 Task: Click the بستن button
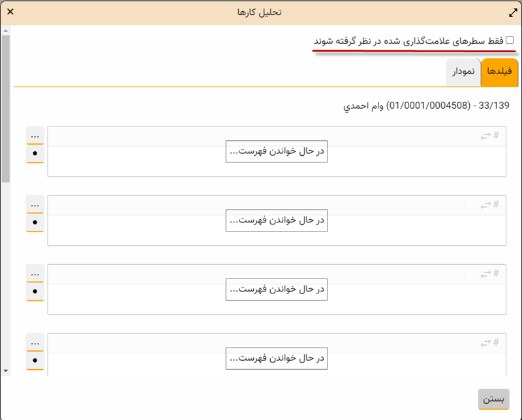(x=493, y=399)
